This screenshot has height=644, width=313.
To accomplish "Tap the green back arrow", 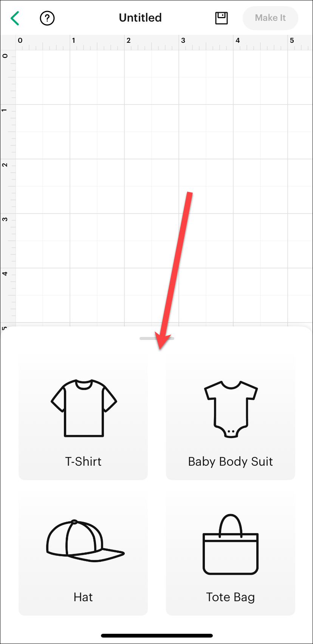I will tap(15, 18).
